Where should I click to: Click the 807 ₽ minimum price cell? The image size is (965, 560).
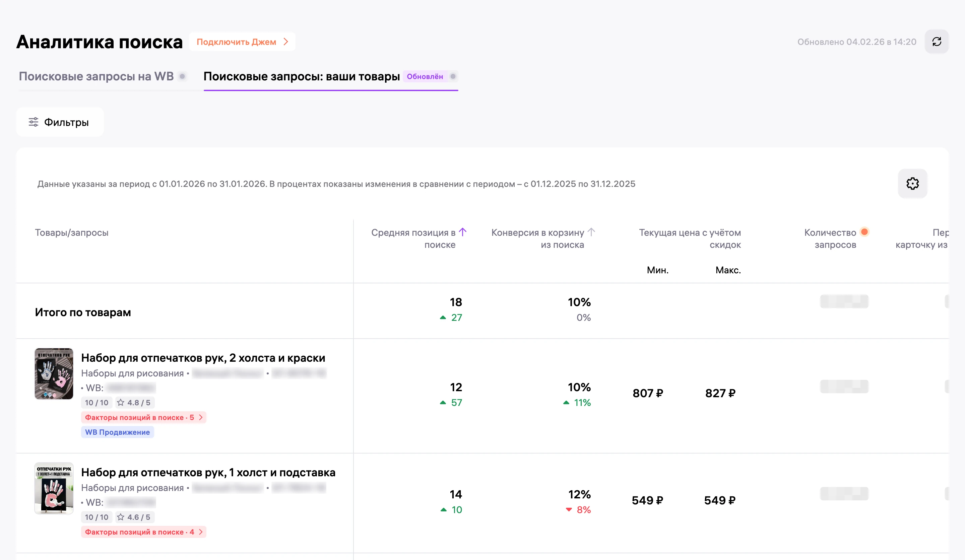648,394
